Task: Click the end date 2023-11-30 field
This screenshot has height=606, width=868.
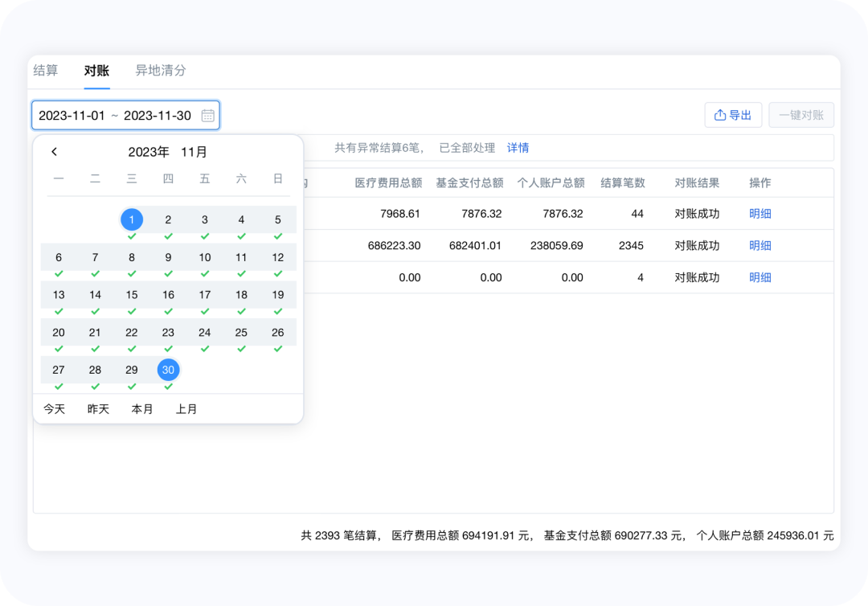Action: [x=158, y=116]
